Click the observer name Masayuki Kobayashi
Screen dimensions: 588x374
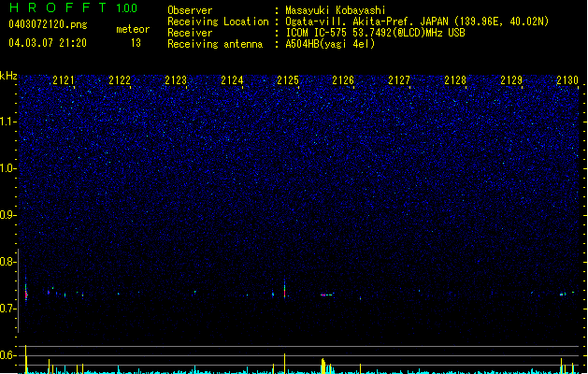point(336,10)
